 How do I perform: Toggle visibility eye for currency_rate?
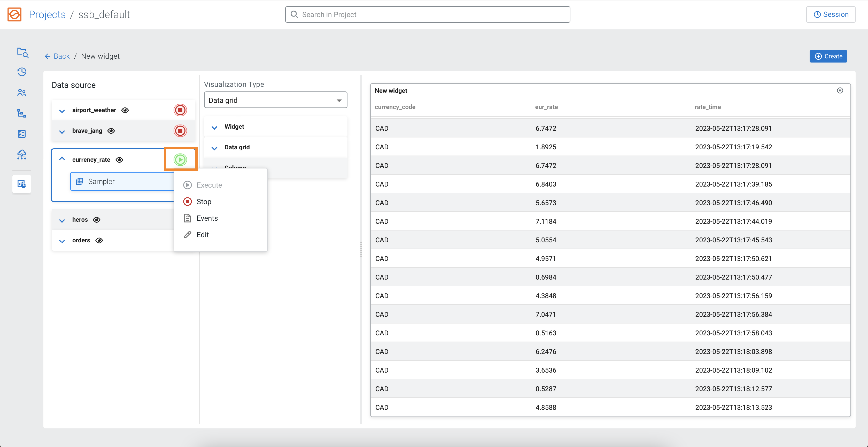pyautogui.click(x=119, y=160)
